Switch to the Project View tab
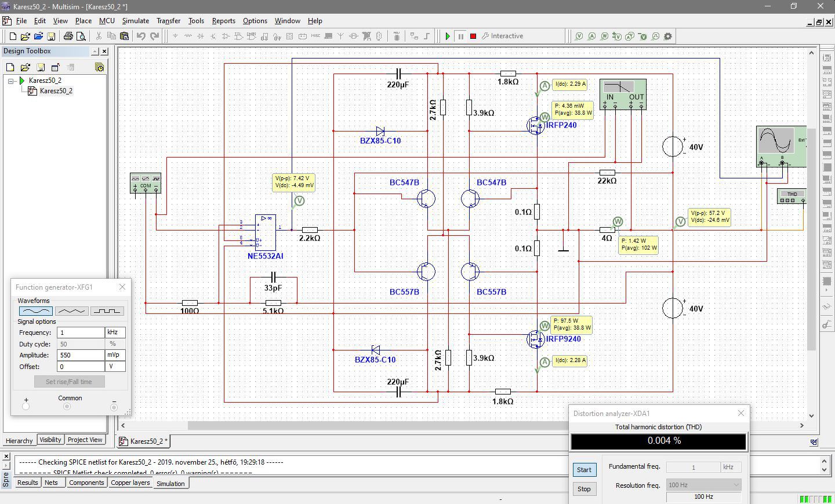The image size is (835, 504). (x=85, y=440)
